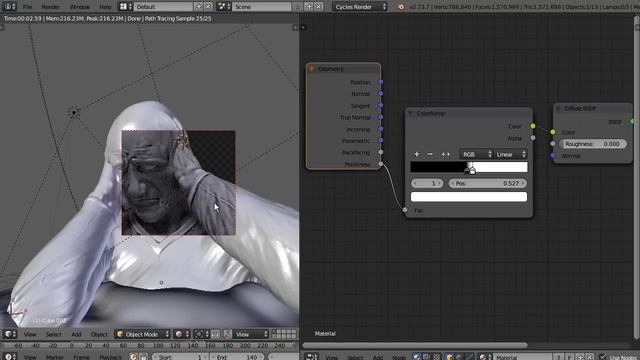The image size is (640, 360).
Task: Click the white color swatch in ColorRamp
Action: pos(469,197)
